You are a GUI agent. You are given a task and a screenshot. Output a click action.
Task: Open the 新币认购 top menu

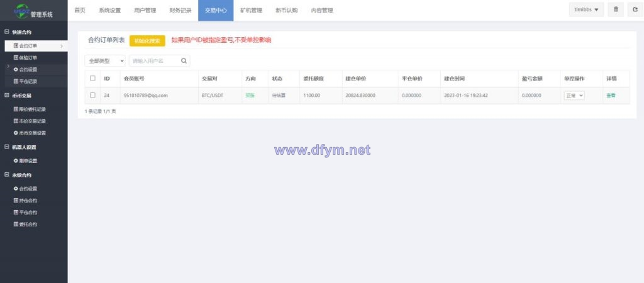tap(286, 11)
